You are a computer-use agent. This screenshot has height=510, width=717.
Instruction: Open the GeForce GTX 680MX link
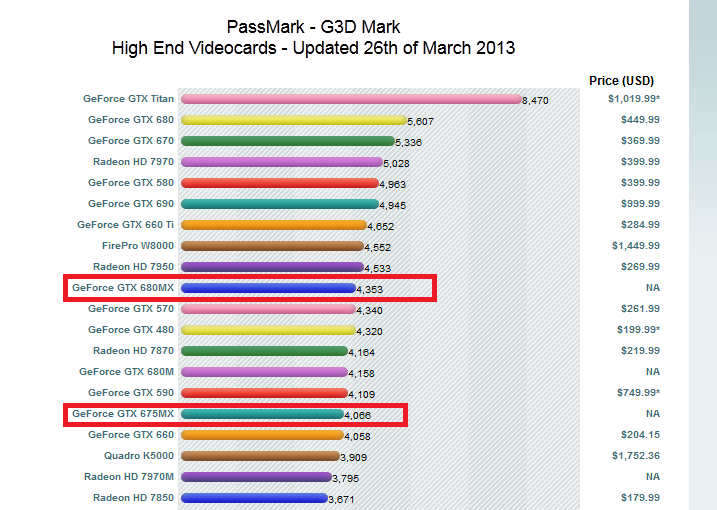point(123,288)
